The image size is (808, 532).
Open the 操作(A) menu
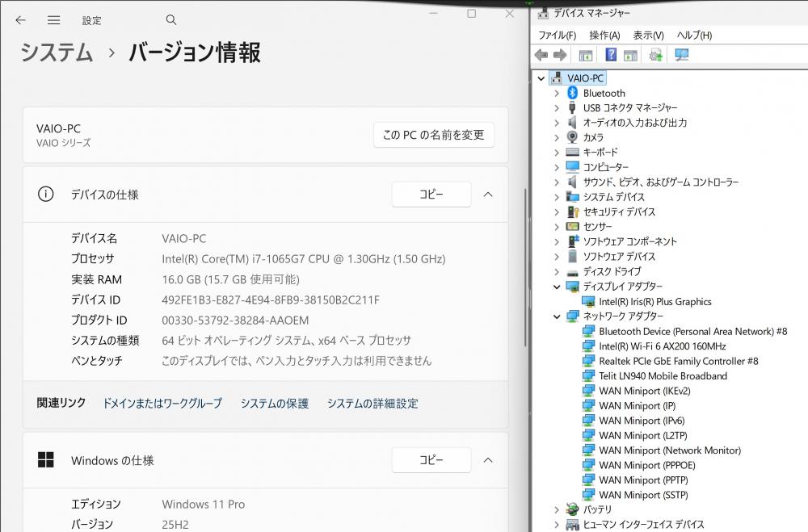[604, 35]
